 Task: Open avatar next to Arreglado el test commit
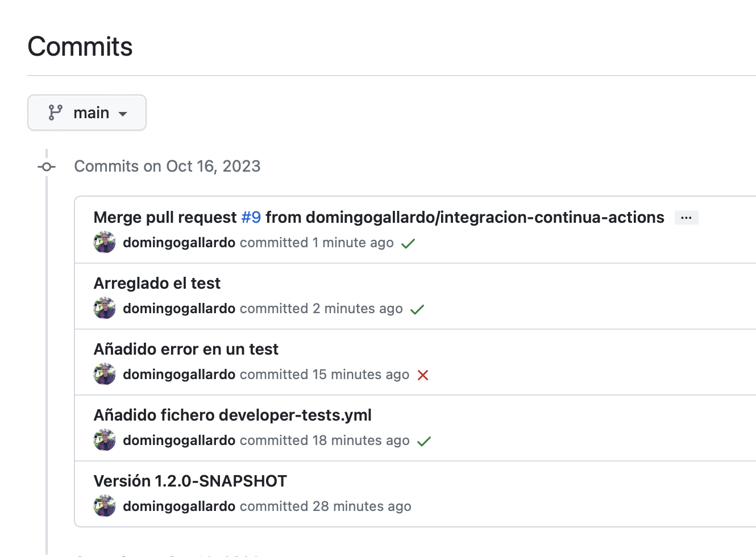click(105, 308)
